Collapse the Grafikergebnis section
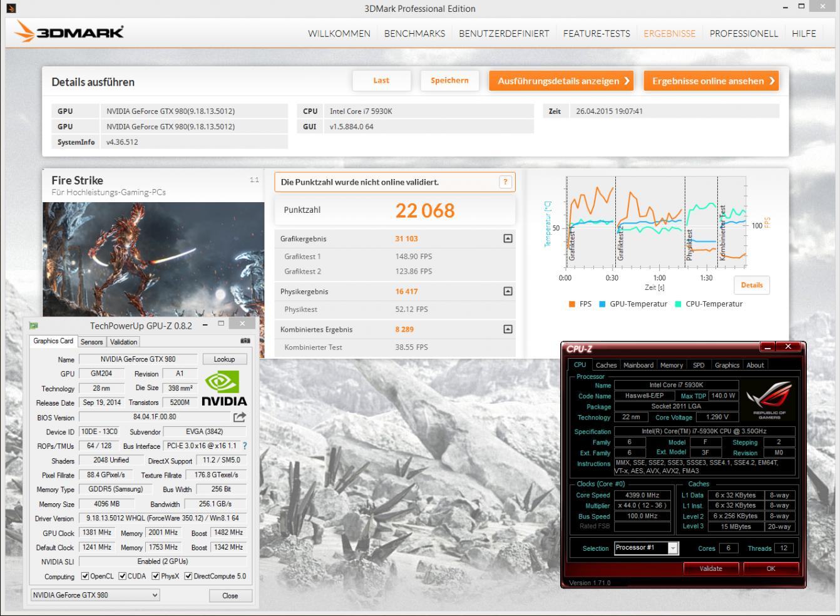The width and height of the screenshot is (840, 616). pos(508,239)
